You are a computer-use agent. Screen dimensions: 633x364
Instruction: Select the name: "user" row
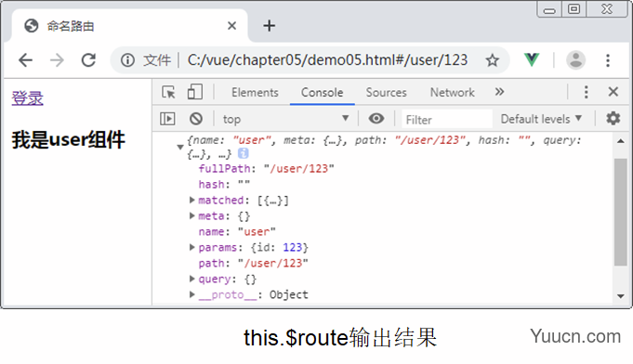(237, 232)
